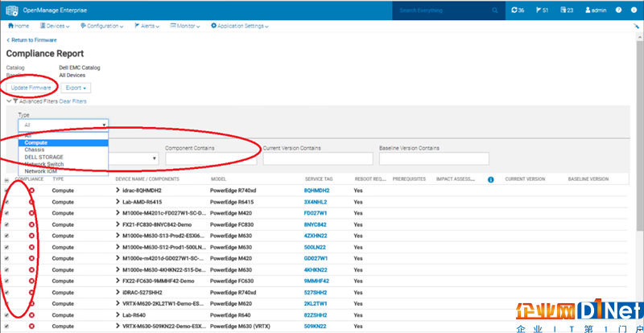Image resolution: width=644 pixels, height=333 pixels.
Task: Expand the Lab-AMD-R6415 device row
Action: pyautogui.click(x=118, y=202)
